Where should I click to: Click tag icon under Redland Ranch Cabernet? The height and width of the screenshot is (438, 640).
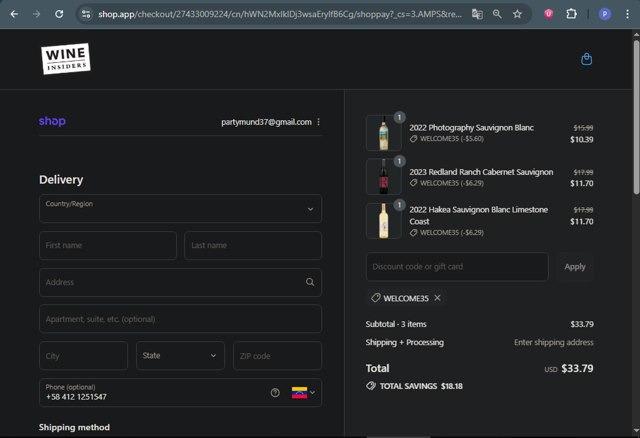click(413, 183)
